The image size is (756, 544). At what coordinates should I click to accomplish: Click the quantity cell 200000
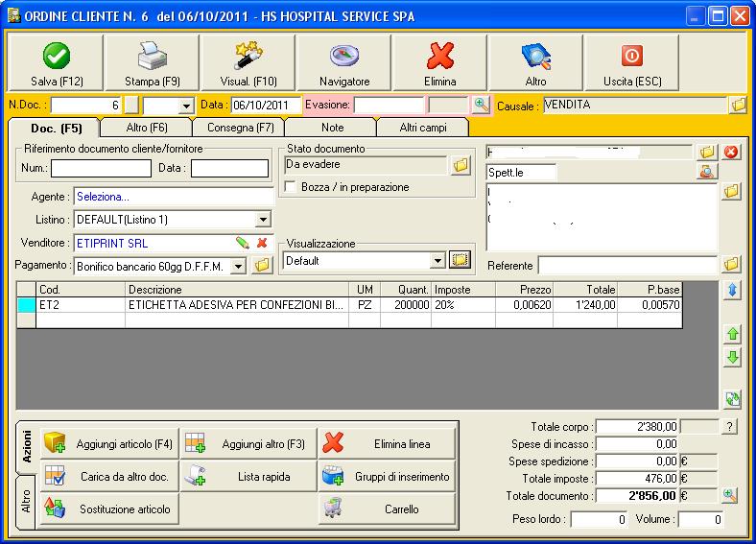(x=406, y=305)
